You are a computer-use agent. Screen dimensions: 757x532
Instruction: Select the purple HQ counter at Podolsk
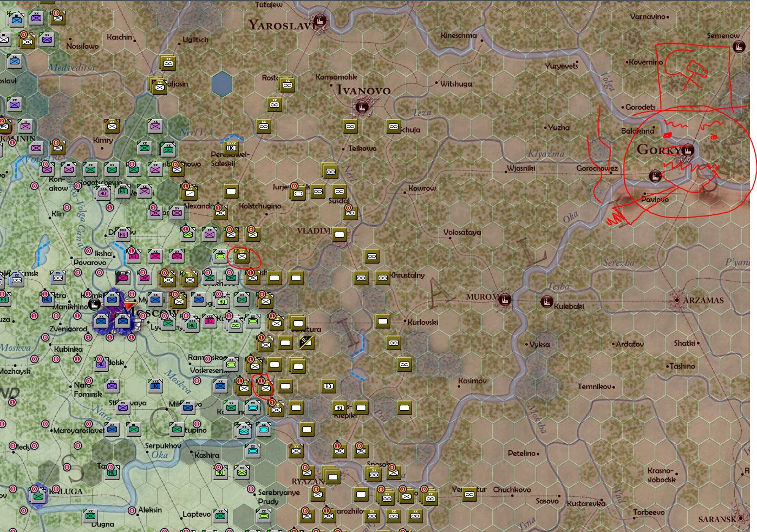point(101,363)
